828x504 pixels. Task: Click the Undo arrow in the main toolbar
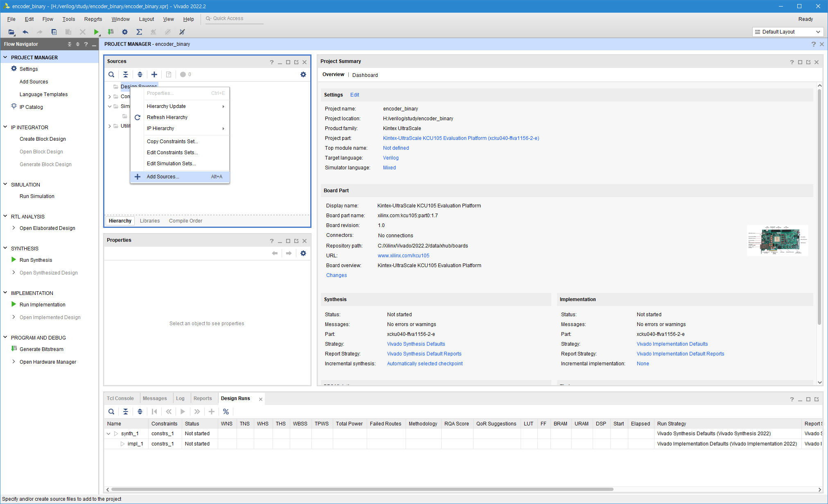(x=25, y=32)
